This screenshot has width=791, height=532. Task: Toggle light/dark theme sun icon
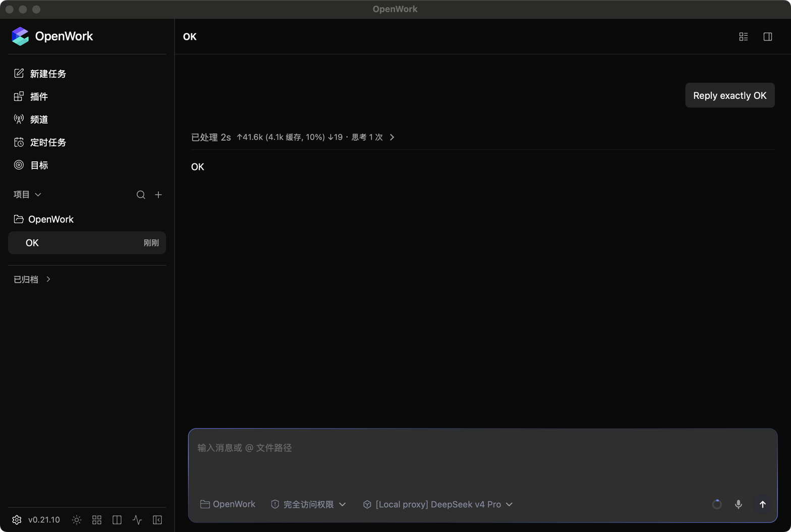click(77, 520)
